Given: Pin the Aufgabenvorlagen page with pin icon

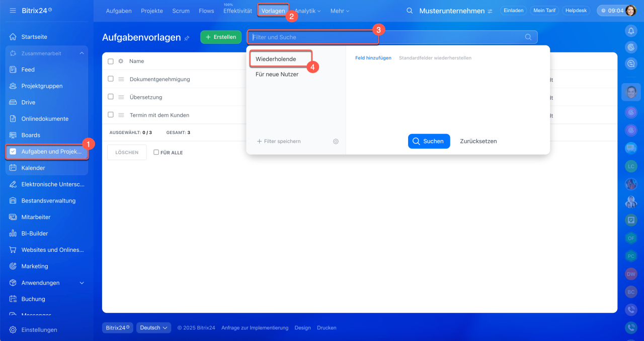Looking at the screenshot, I should [187, 38].
